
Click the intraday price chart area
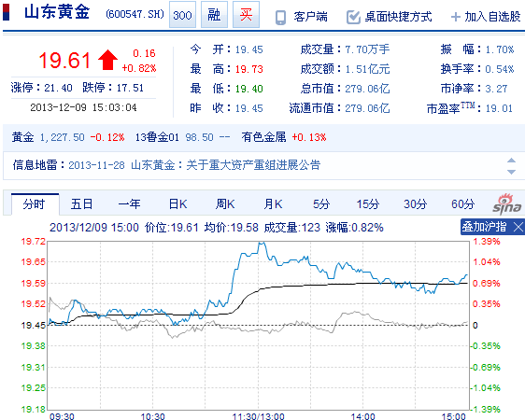258,326
